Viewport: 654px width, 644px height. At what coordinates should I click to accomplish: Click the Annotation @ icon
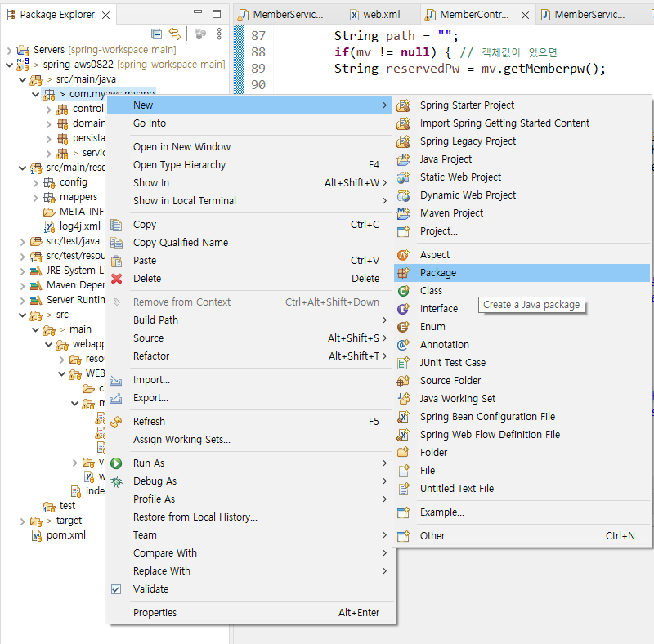click(x=403, y=345)
